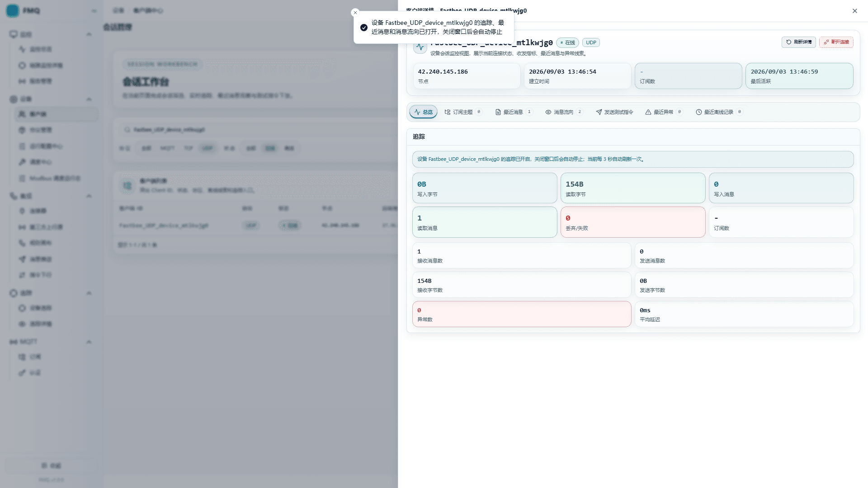Image resolution: width=868 pixels, height=488 pixels.
Task: Click the 断开连接 button
Action: point(836,42)
